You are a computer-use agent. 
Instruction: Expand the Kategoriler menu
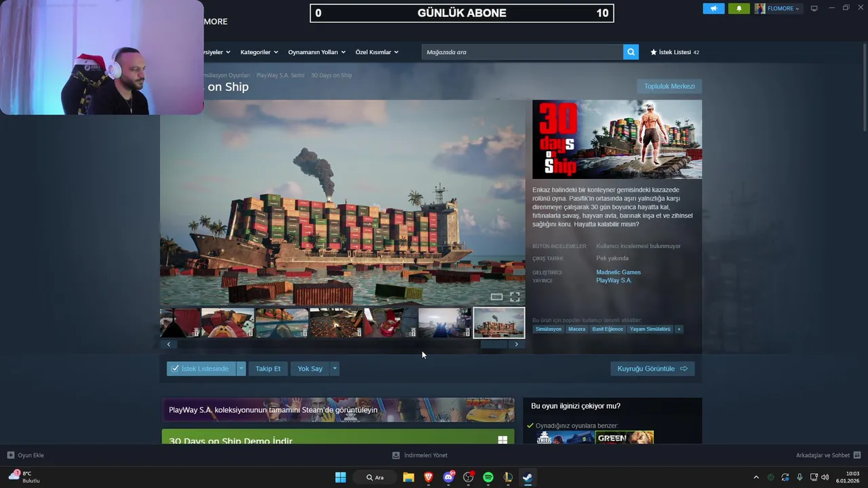[259, 52]
